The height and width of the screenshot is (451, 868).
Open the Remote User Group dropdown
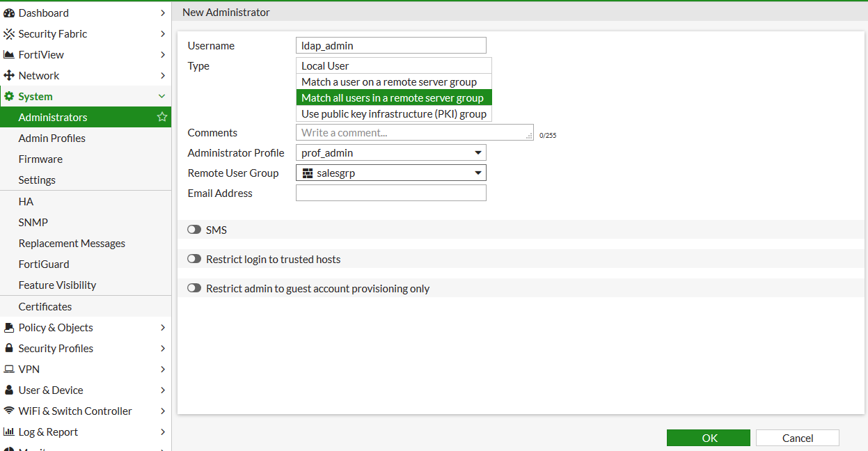(390, 173)
